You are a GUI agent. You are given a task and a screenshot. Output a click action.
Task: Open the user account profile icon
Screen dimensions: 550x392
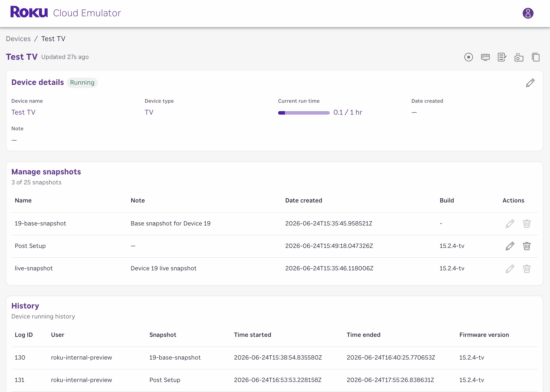(x=528, y=13)
